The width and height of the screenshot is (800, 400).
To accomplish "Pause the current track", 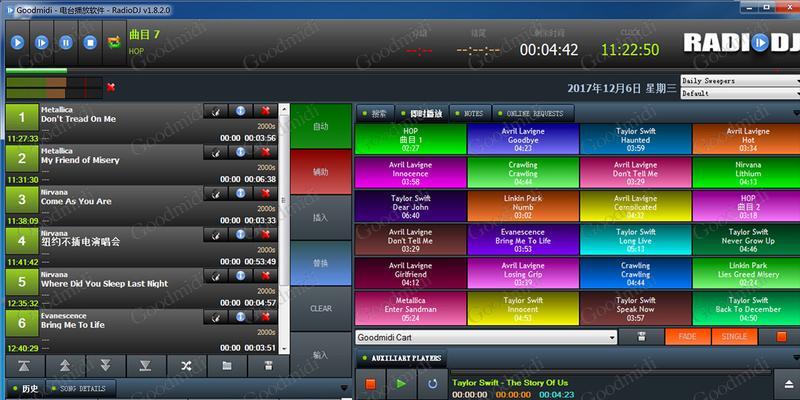I will pos(66,43).
